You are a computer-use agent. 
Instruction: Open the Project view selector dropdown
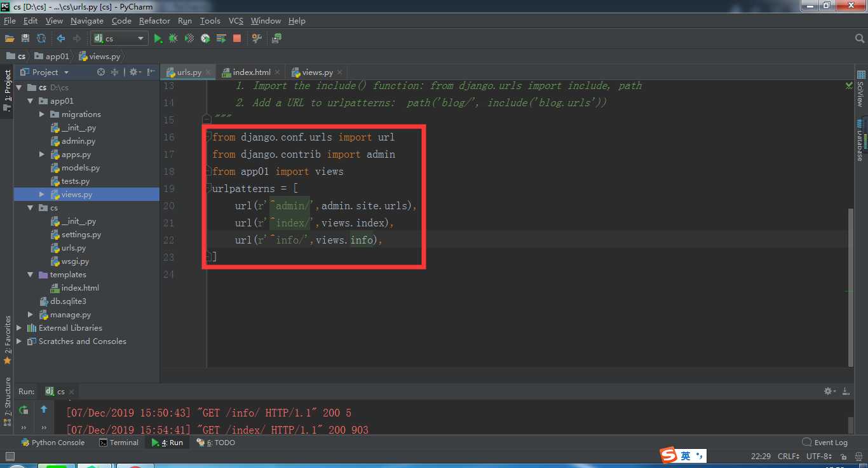point(44,72)
